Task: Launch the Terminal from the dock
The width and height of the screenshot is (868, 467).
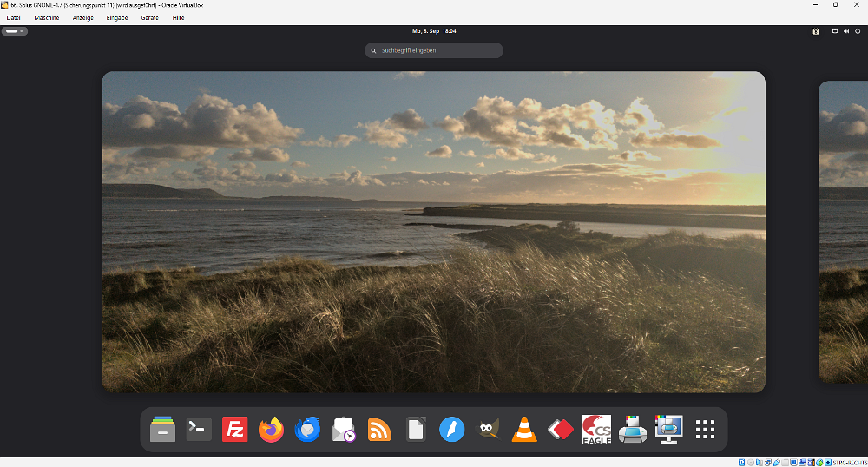Action: 199,429
